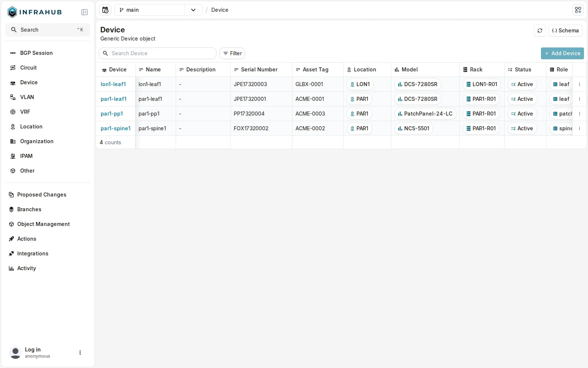This screenshot has height=368, width=588.
Task: Collapse the sidebar panel icon
Action: [85, 12]
